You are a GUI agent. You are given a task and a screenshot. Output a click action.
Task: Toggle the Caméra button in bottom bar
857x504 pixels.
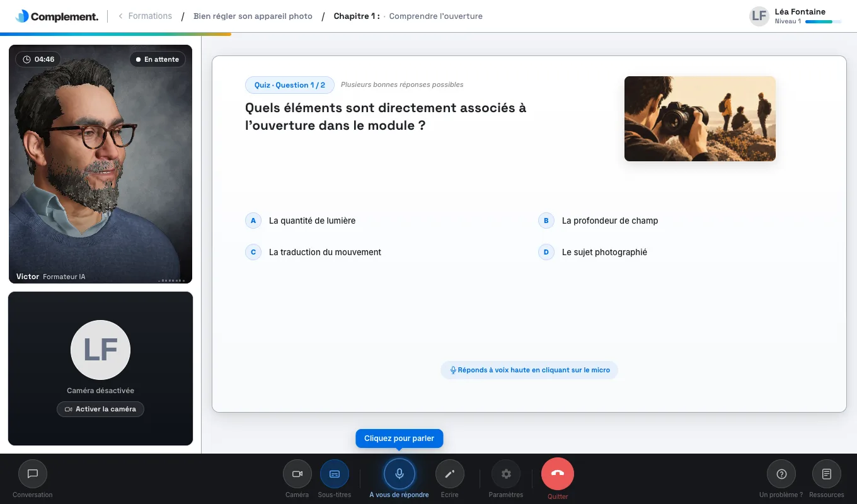point(297,474)
